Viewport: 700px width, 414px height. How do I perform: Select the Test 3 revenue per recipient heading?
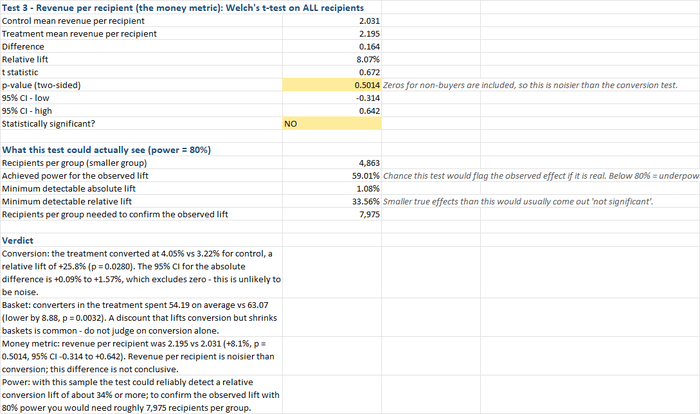click(183, 8)
